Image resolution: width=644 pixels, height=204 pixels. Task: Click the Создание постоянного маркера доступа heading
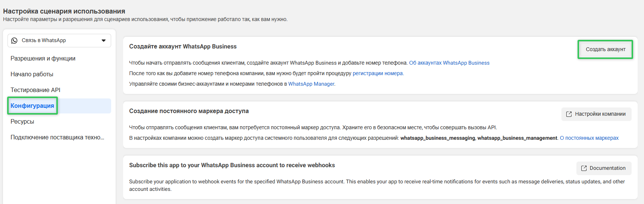[189, 111]
